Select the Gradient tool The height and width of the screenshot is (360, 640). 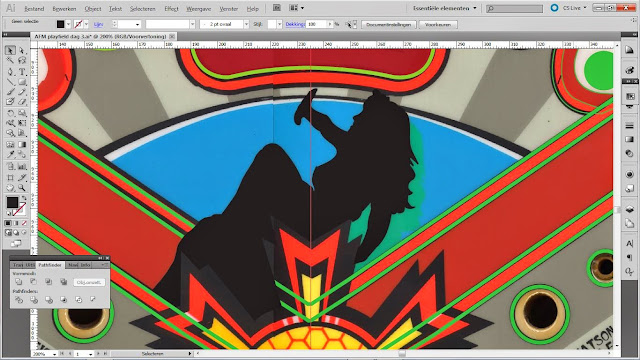(22, 144)
